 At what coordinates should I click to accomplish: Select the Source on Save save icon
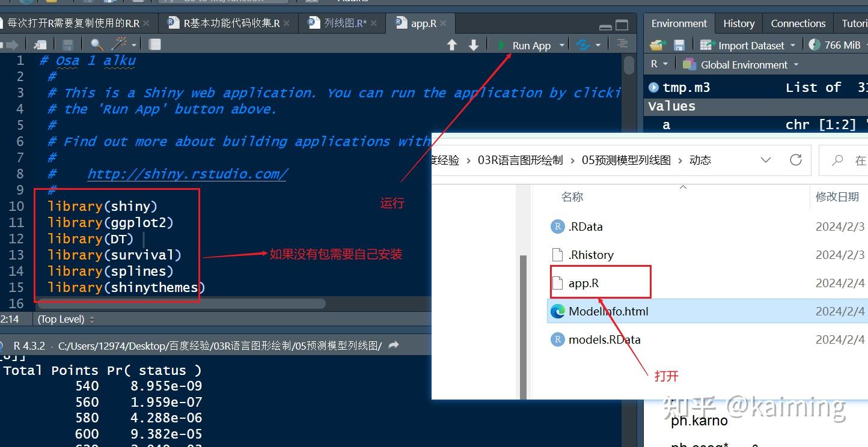[67, 44]
